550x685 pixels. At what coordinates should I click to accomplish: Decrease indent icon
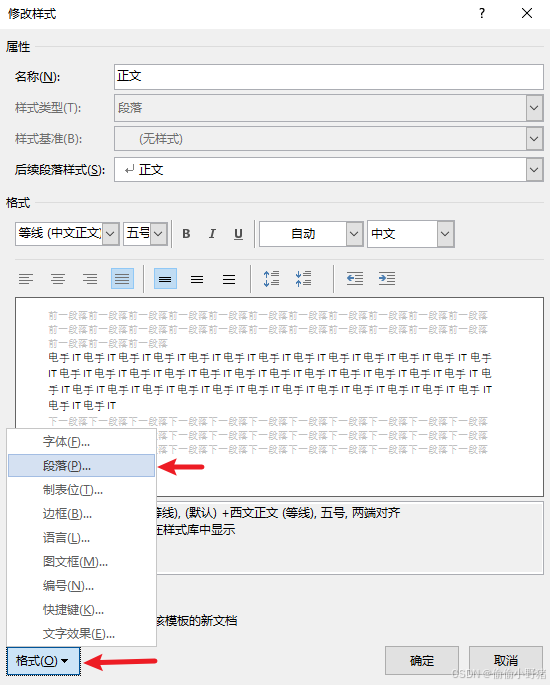point(355,279)
